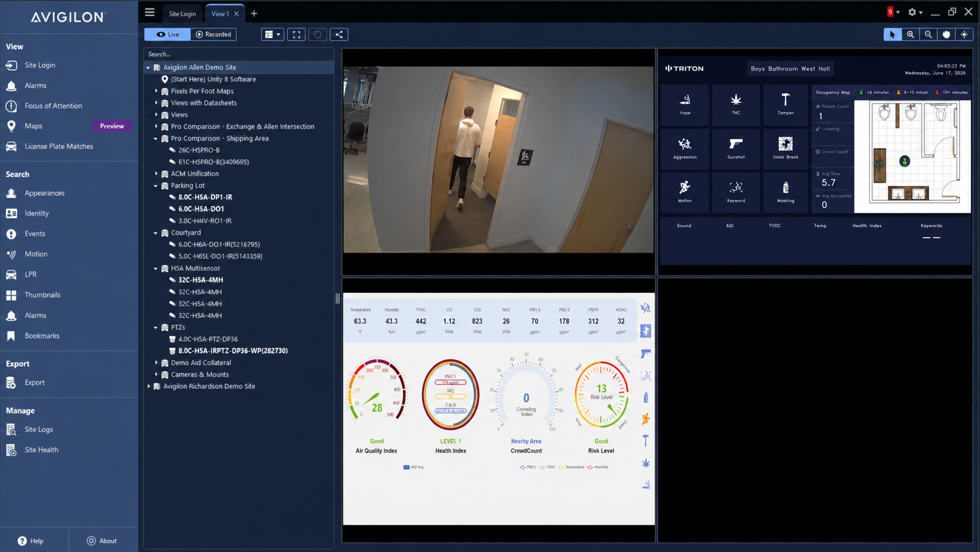
Task: Click the Maps Preview badge
Action: [112, 126]
